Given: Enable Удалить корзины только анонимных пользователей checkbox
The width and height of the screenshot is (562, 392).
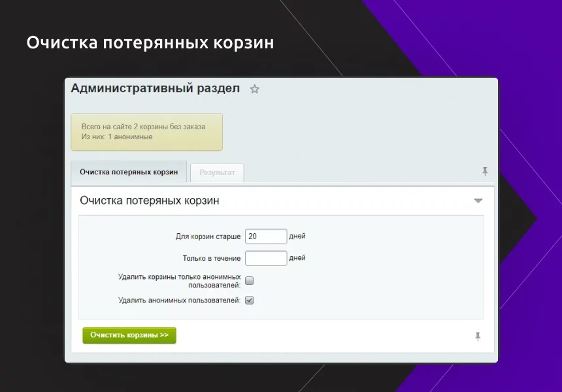Looking at the screenshot, I should click(x=249, y=281).
